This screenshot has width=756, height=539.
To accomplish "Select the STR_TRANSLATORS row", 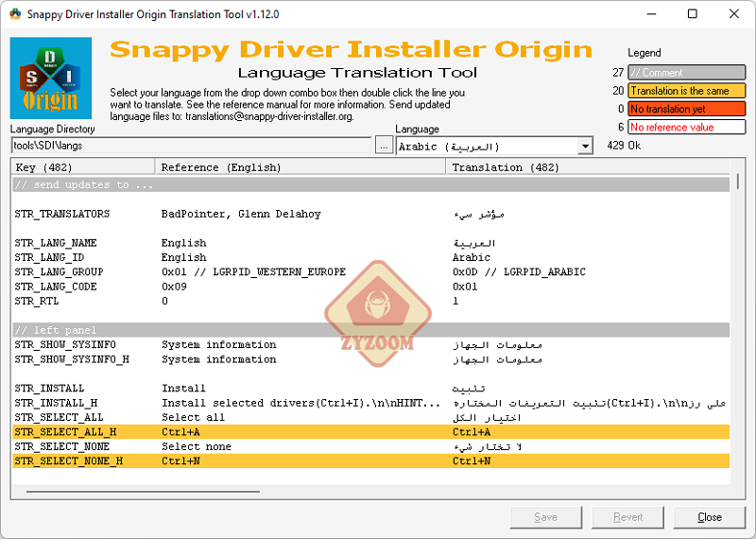I will (x=370, y=214).
